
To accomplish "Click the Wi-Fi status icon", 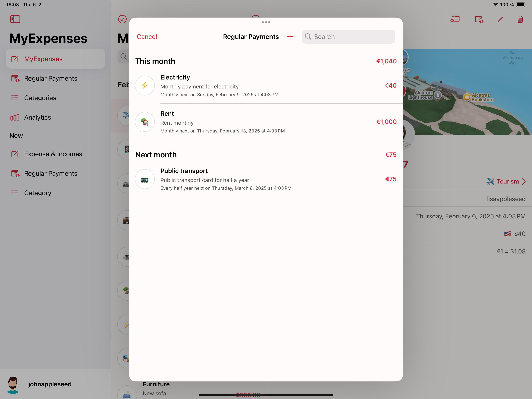I will point(496,4).
